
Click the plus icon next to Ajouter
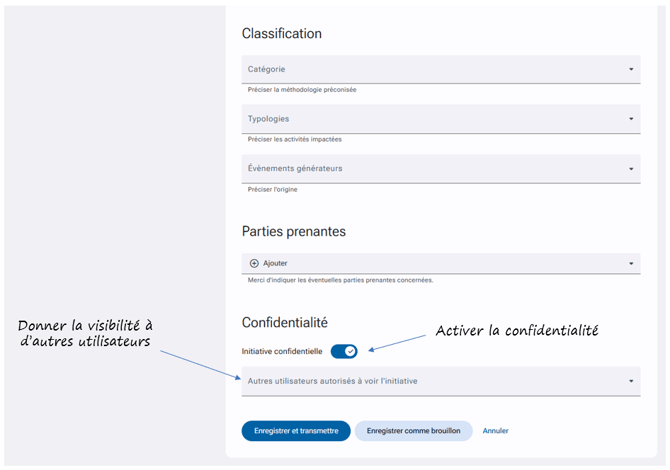point(254,263)
